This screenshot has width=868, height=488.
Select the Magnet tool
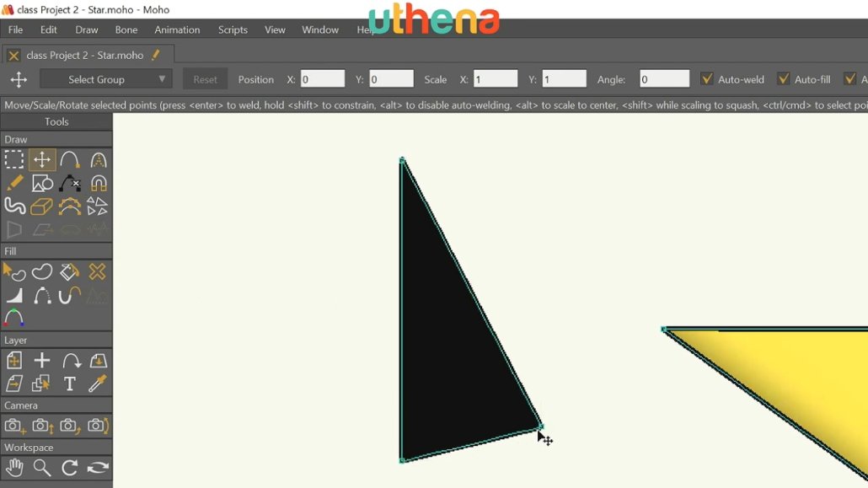click(x=98, y=183)
